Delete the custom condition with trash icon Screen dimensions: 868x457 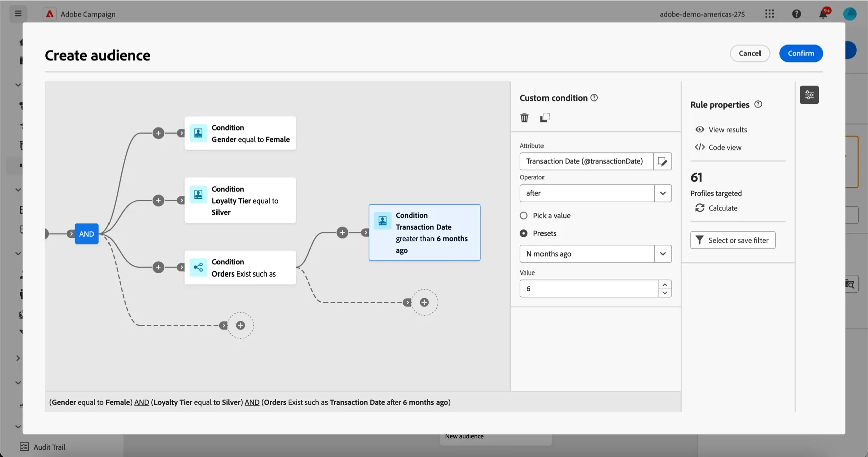tap(524, 118)
